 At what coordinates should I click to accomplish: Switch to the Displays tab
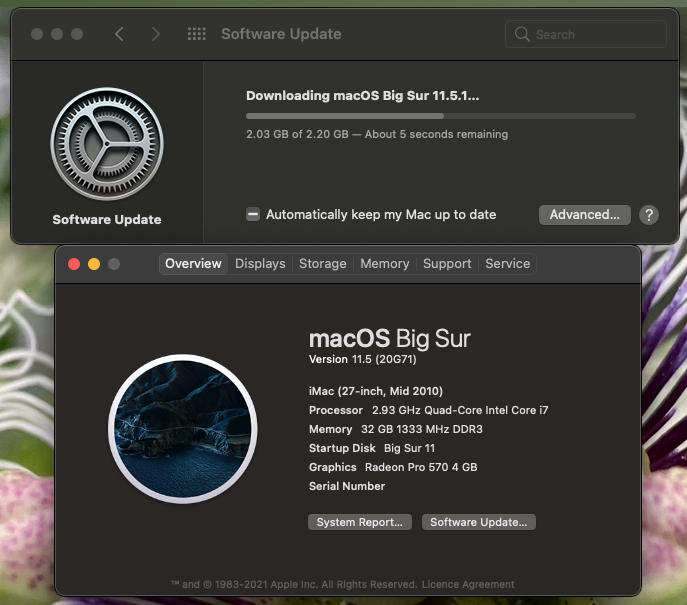(260, 264)
